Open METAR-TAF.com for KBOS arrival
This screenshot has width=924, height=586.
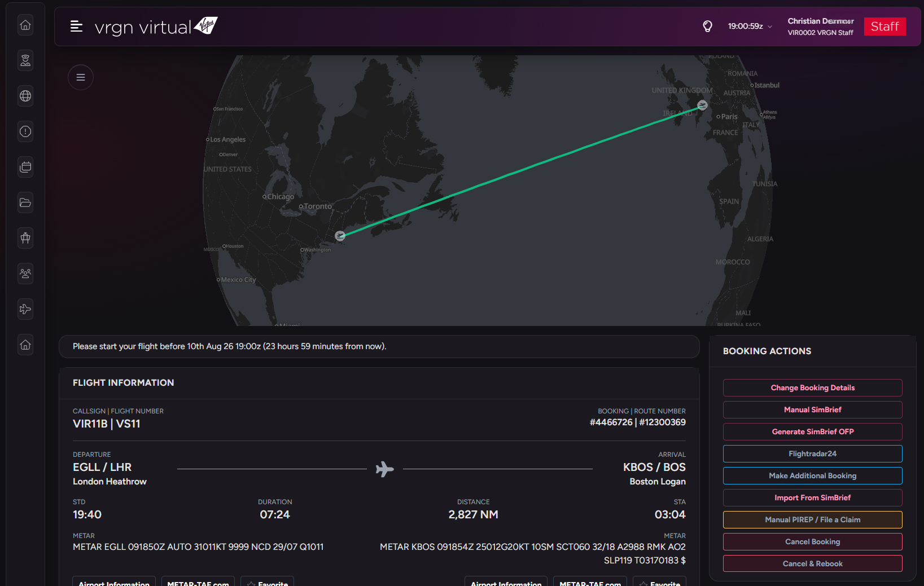click(590, 582)
